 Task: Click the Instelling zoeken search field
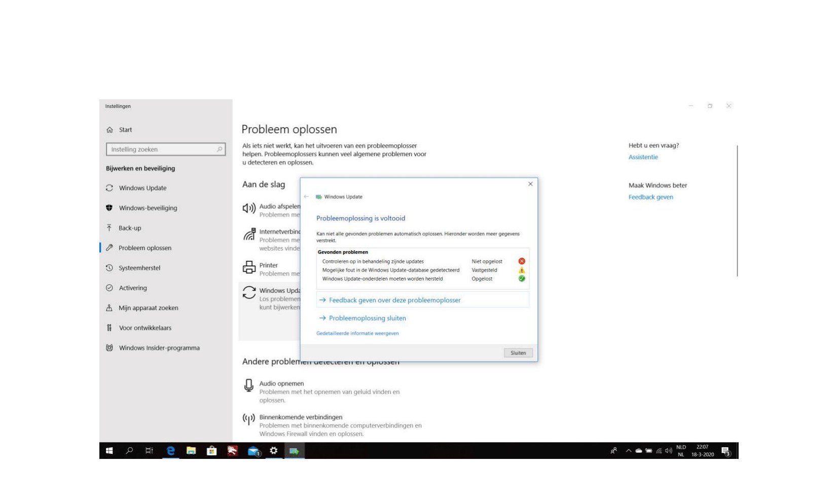[166, 149]
